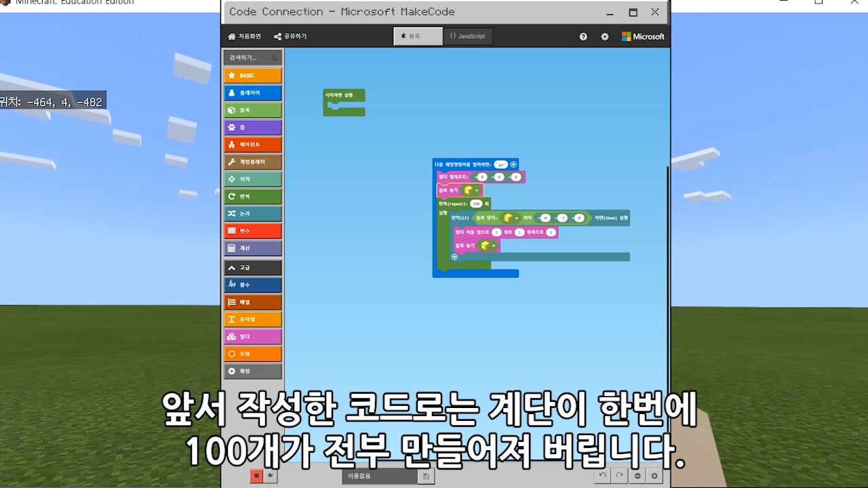Add argument with plus on chat command block
868x488 pixels.
coord(513,165)
